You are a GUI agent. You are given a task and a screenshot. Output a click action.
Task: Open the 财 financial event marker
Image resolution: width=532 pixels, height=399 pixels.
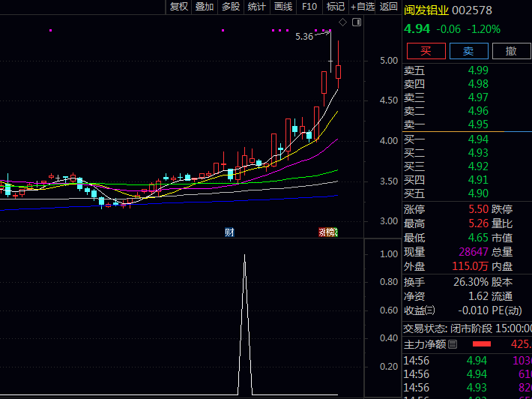(x=229, y=232)
